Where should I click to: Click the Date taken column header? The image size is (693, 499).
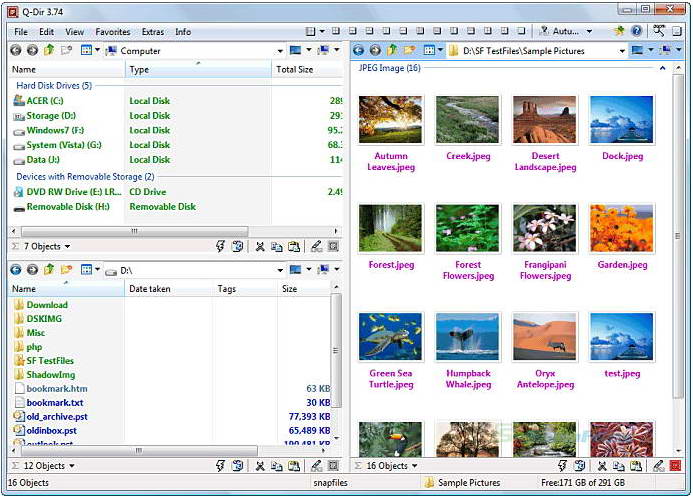150,289
